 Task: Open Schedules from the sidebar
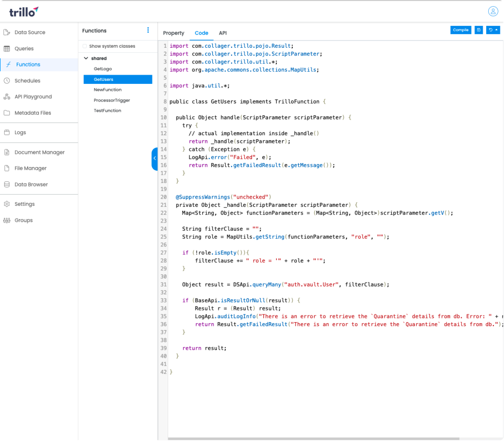pos(27,81)
